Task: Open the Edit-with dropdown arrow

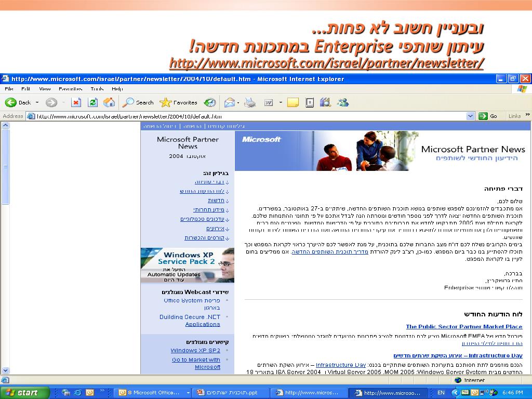Action: pyautogui.click(x=281, y=102)
